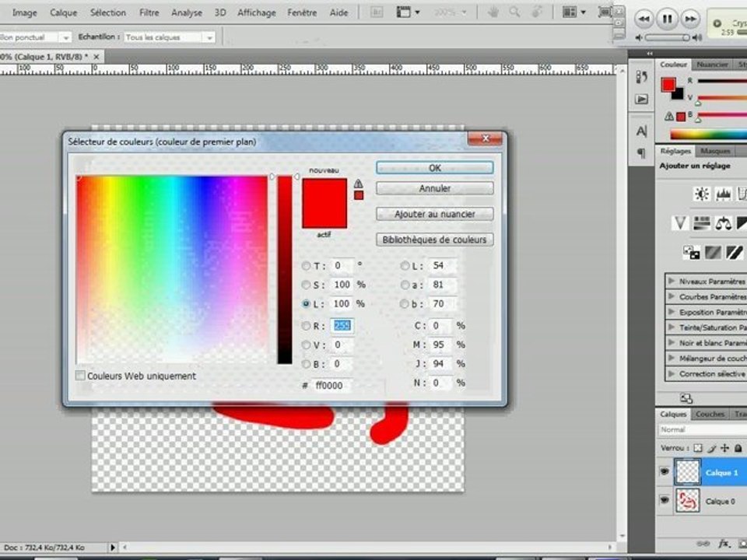This screenshot has width=747, height=560.
Task: Click the media player volume slider
Action: [x=668, y=37]
